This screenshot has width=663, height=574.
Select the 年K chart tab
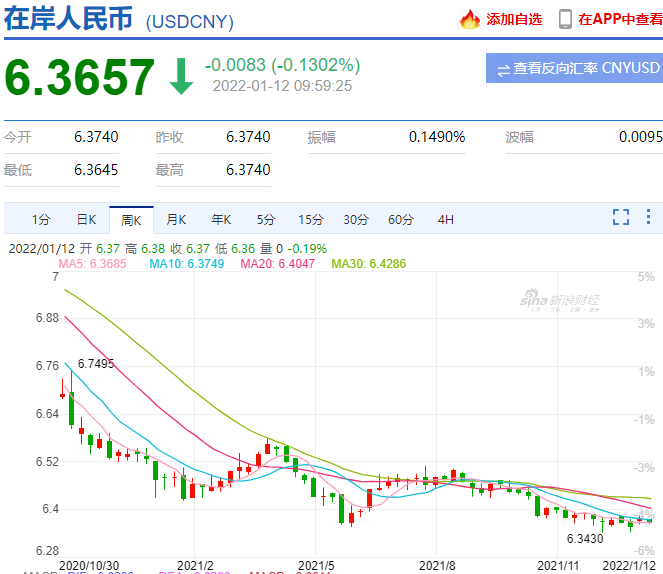(x=221, y=220)
